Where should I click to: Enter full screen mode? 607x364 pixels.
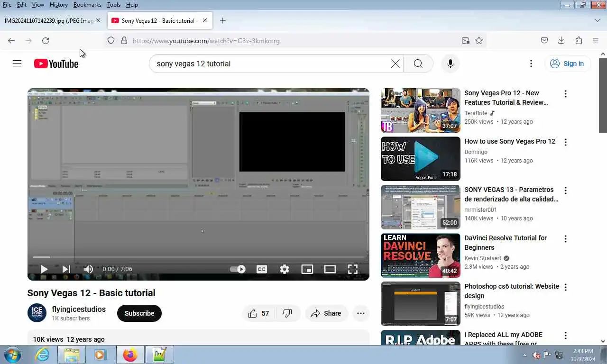point(353,269)
